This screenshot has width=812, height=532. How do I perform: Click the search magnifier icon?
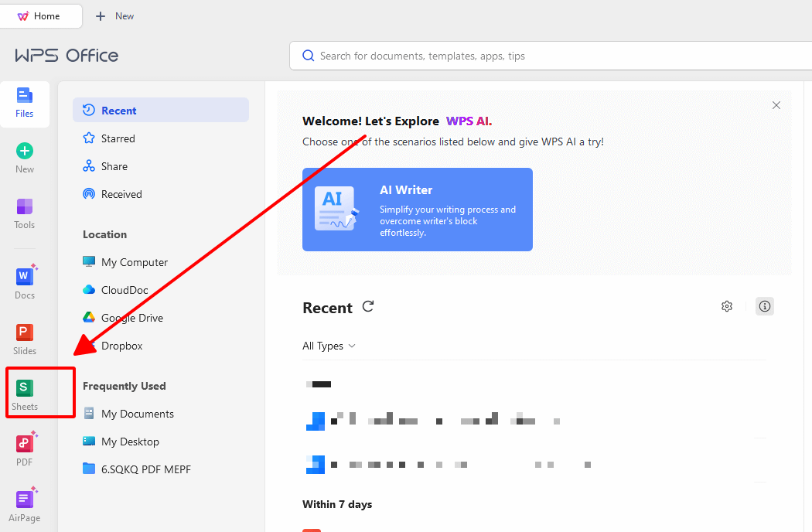point(308,56)
